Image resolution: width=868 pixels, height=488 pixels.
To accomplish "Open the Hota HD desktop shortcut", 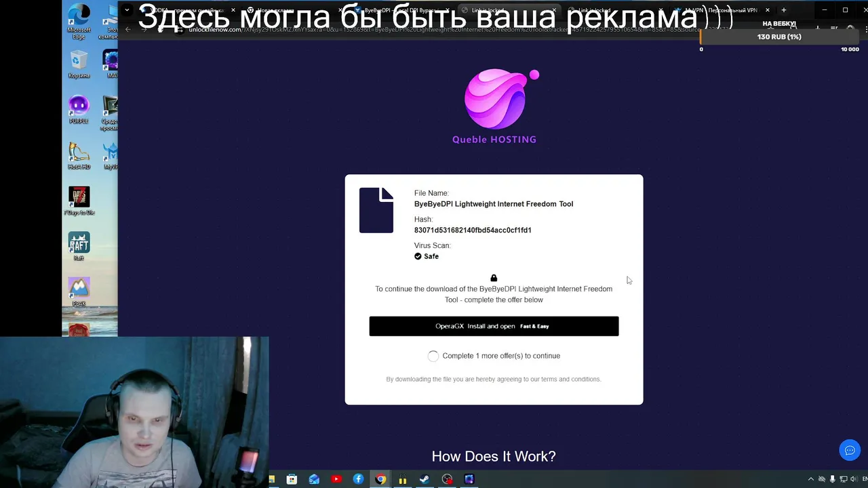I will 79,155.
